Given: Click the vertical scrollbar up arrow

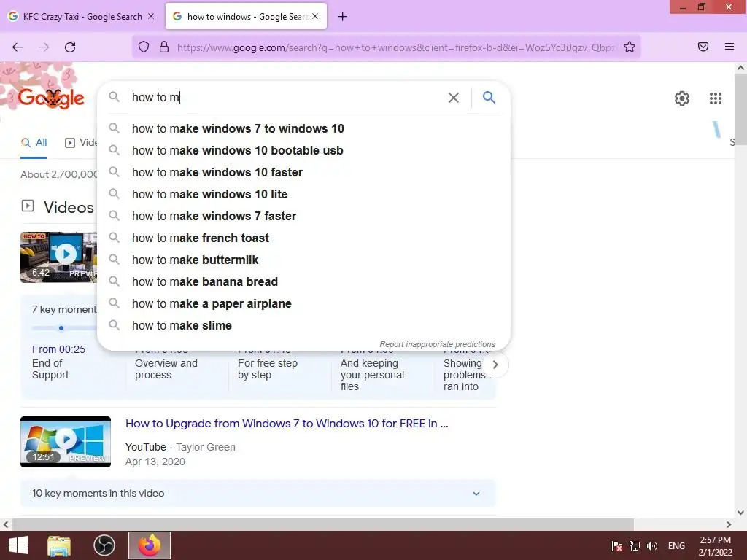Looking at the screenshot, I should [x=740, y=68].
